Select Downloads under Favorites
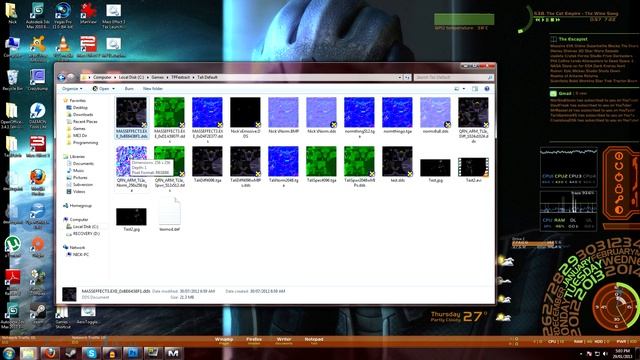 click(83, 115)
